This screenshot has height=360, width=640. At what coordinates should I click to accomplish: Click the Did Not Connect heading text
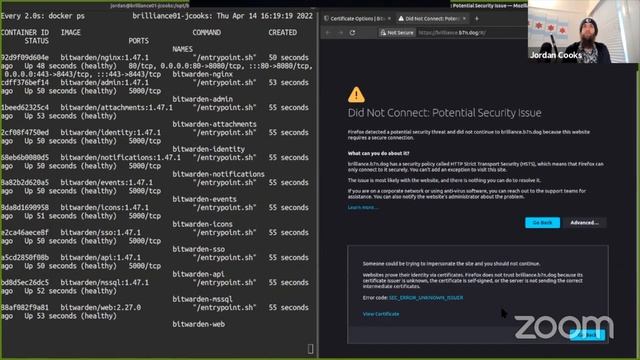coord(444,113)
